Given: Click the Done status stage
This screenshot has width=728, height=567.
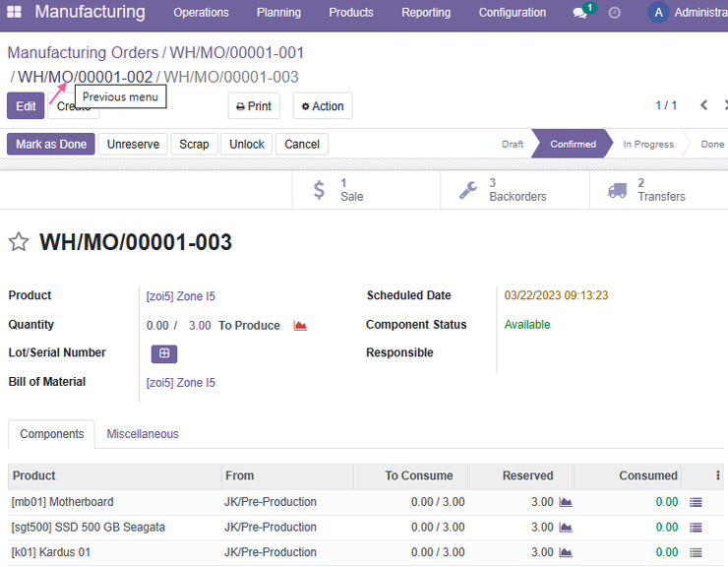Looking at the screenshot, I should click(712, 144).
